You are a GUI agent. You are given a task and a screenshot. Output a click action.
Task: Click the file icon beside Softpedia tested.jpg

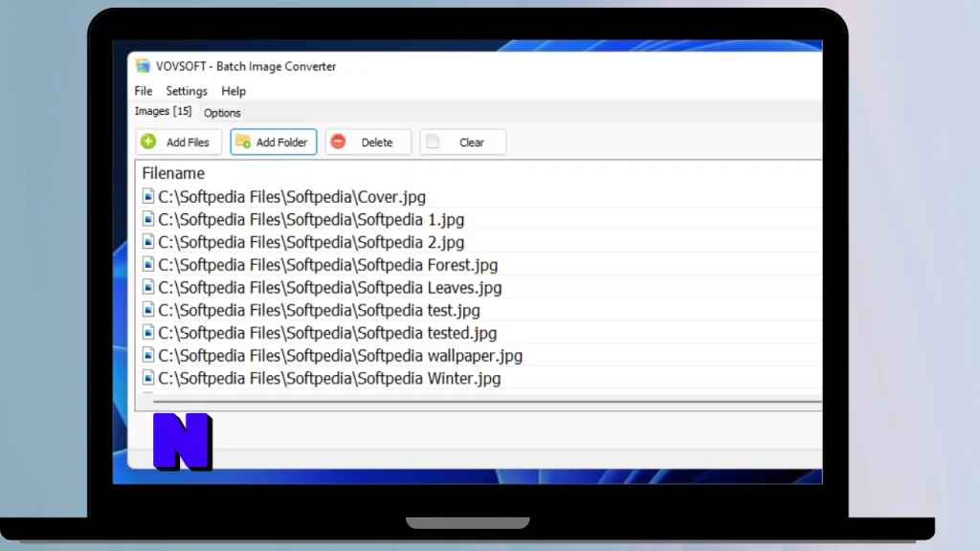pyautogui.click(x=148, y=332)
